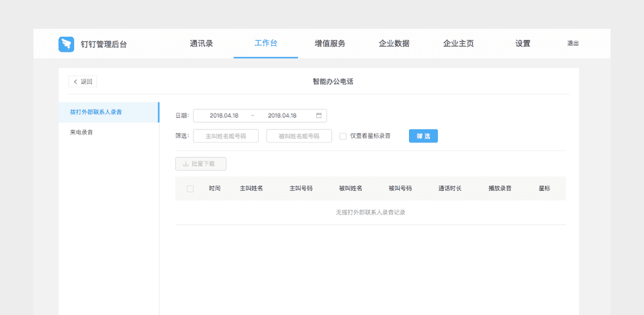Click the 被叫姓名或号码 input field
644x315 pixels.
click(x=299, y=136)
